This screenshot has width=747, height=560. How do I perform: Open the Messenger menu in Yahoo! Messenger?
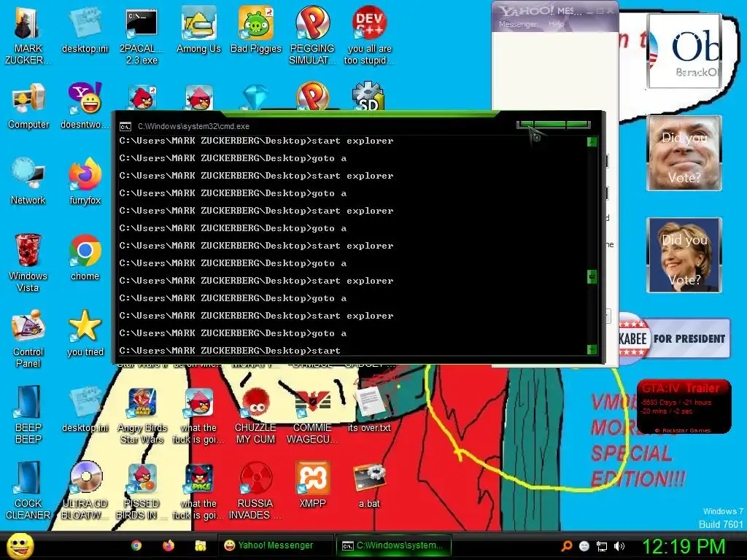pyautogui.click(x=517, y=24)
